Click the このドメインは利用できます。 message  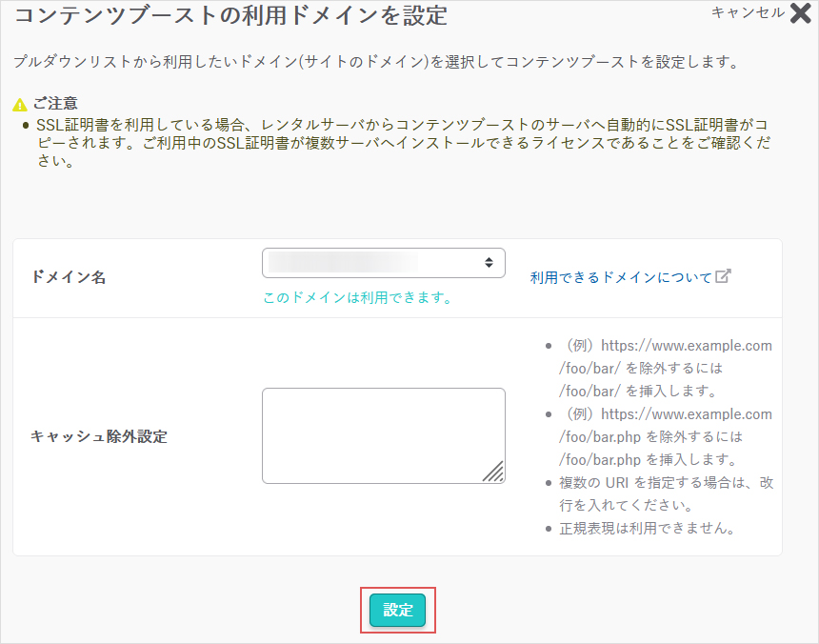357,297
